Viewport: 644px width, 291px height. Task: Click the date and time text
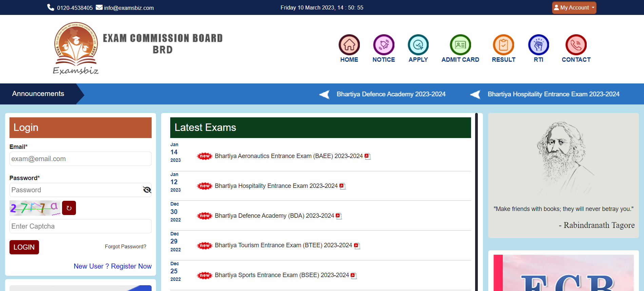pyautogui.click(x=322, y=7)
